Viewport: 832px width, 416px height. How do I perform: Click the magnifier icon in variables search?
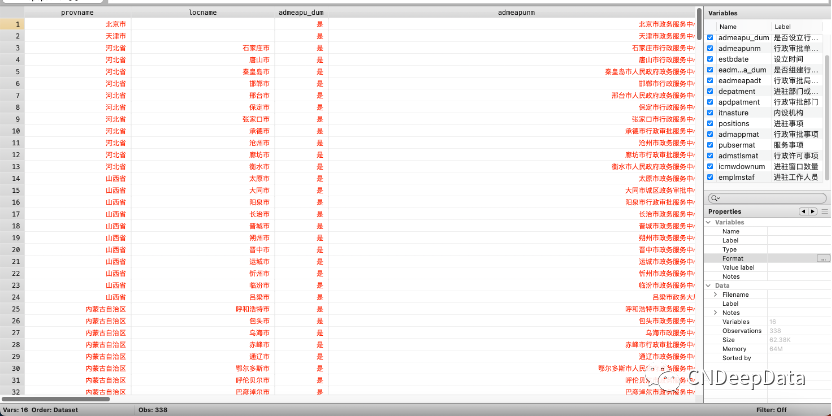coord(715,198)
